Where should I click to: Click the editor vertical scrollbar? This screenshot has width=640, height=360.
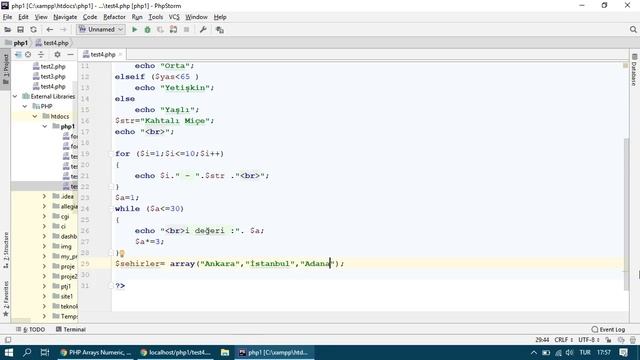626,214
